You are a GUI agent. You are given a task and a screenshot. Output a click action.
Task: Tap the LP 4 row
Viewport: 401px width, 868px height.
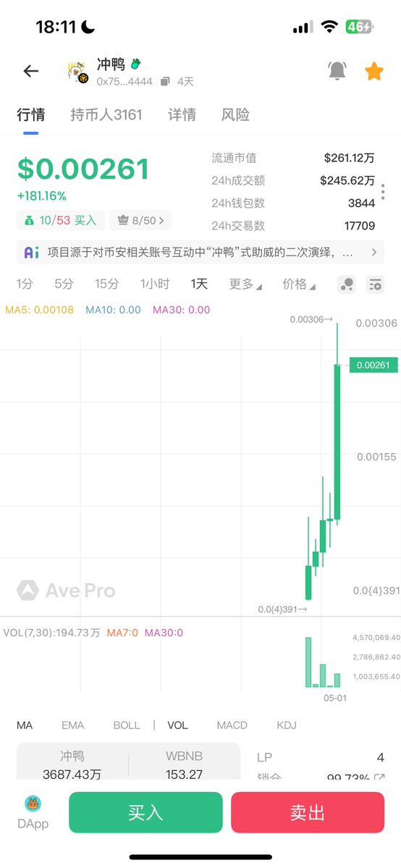[321, 757]
